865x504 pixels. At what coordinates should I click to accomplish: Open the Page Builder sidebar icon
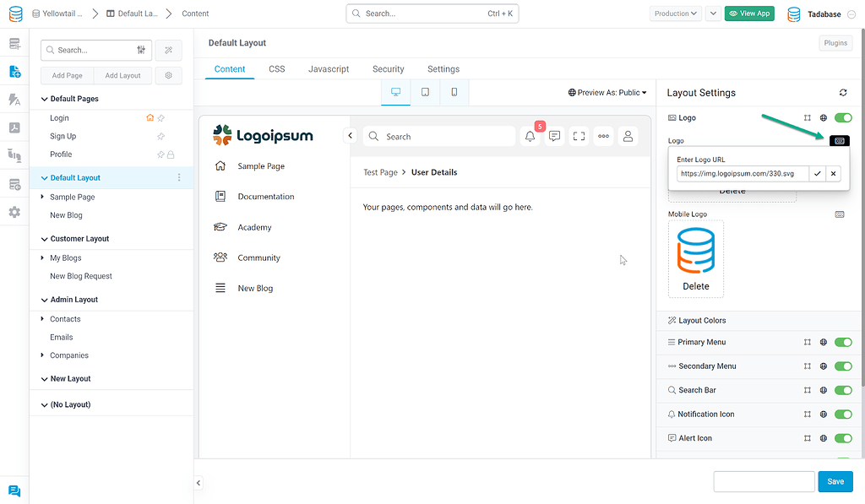coord(15,72)
